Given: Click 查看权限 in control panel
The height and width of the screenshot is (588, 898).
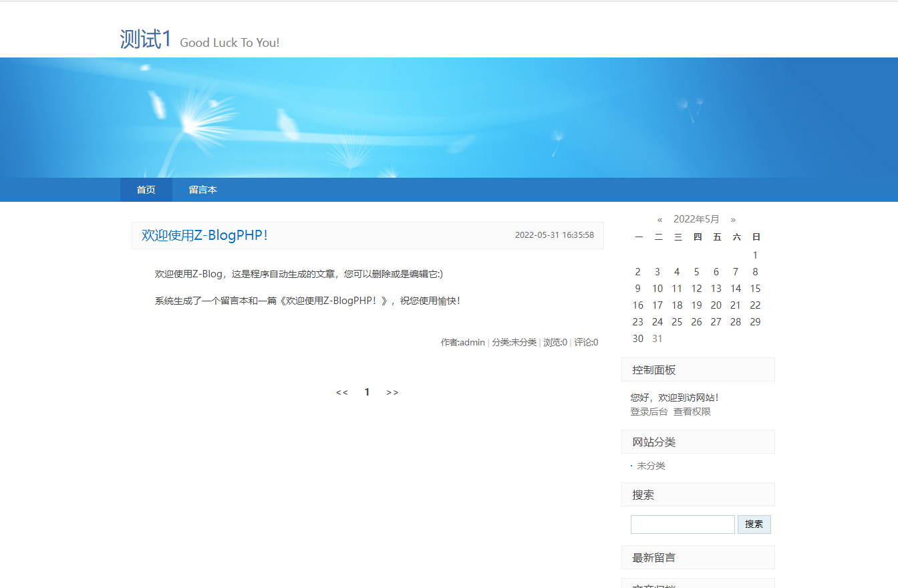Looking at the screenshot, I should 692,412.
